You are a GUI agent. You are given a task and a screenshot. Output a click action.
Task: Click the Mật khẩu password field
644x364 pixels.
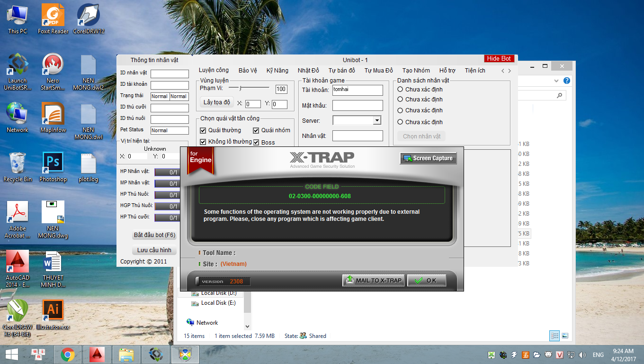pos(358,105)
